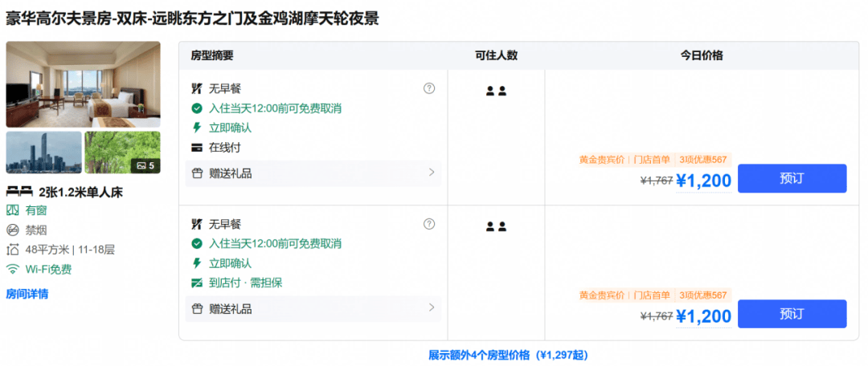This screenshot has height=366, width=868.
Task: Click the pay-at-hotel icon beside 到店付 · 需担保
Action: pos(197,283)
